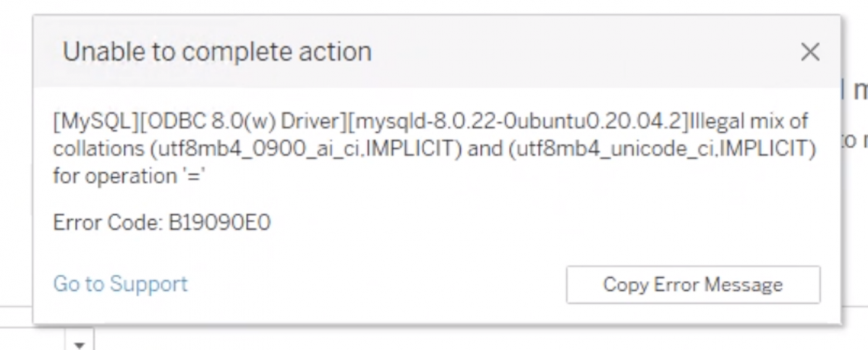Click the Error Code B19090E0 text
The height and width of the screenshot is (350, 868).
pyautogui.click(x=161, y=222)
